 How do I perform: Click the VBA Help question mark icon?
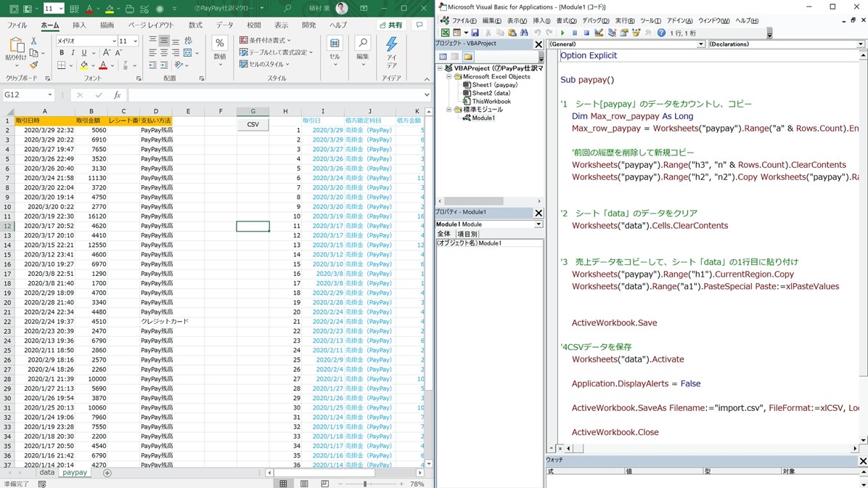point(661,33)
